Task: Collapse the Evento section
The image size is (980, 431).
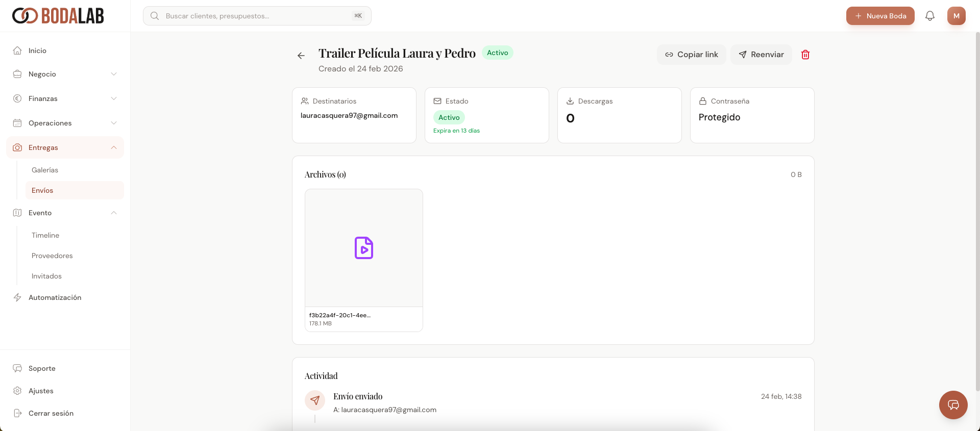Action: (65, 213)
